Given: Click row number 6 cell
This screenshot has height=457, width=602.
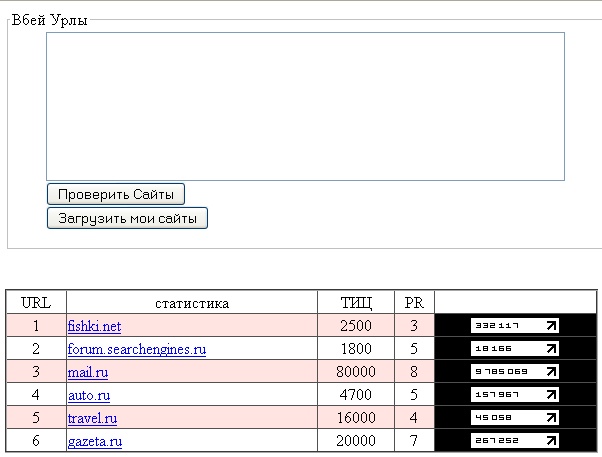Looking at the screenshot, I should [x=36, y=440].
